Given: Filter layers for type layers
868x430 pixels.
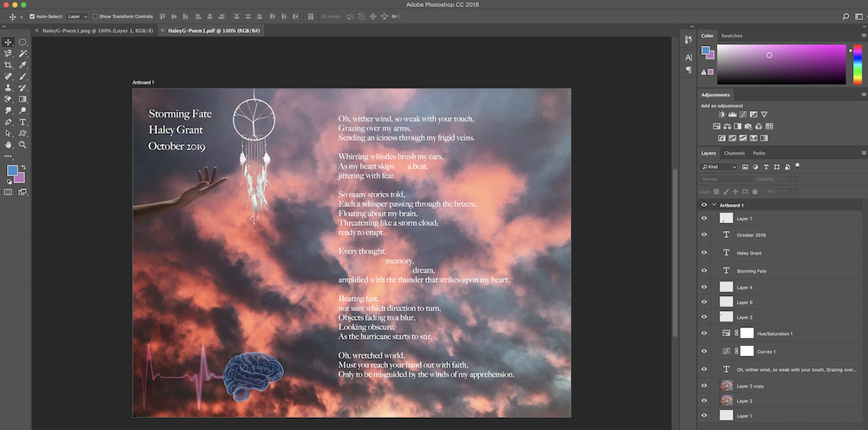Looking at the screenshot, I should coord(766,167).
